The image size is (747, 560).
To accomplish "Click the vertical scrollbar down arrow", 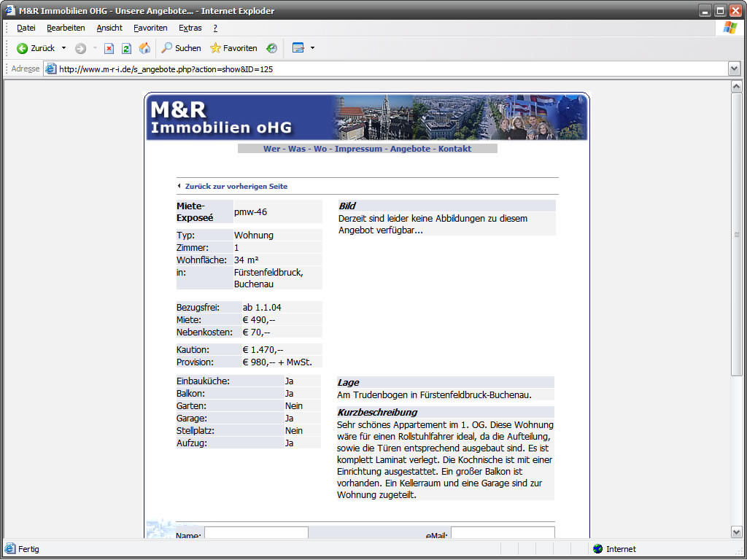I will pyautogui.click(x=736, y=532).
